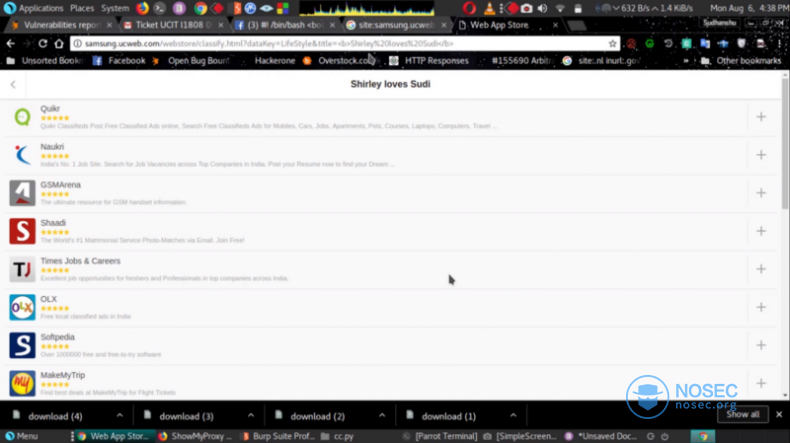
Task: Open the terminal launcher in top panel
Action: 160,8
